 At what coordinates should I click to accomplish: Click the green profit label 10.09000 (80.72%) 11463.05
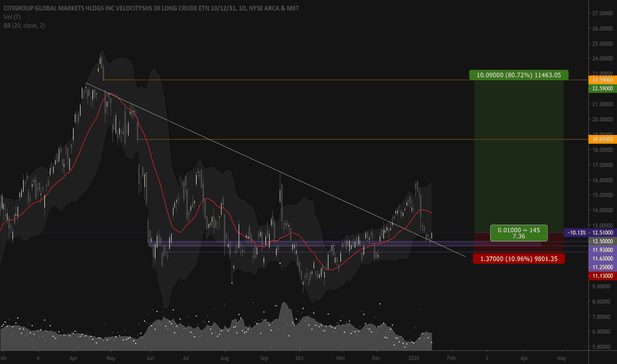pyautogui.click(x=518, y=75)
